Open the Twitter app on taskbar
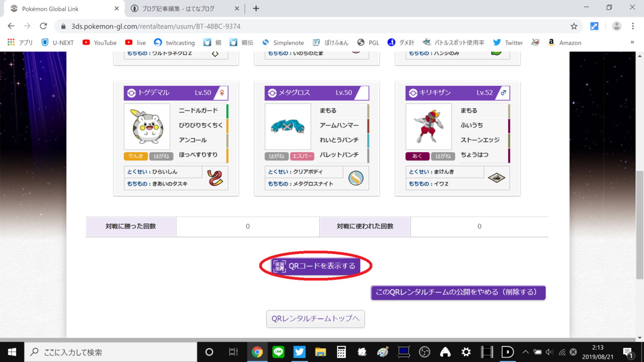Screen dimensions: 644x362 (299, 352)
